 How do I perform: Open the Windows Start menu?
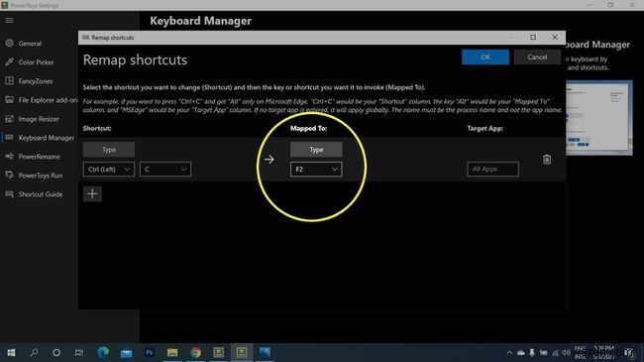pos(11,352)
